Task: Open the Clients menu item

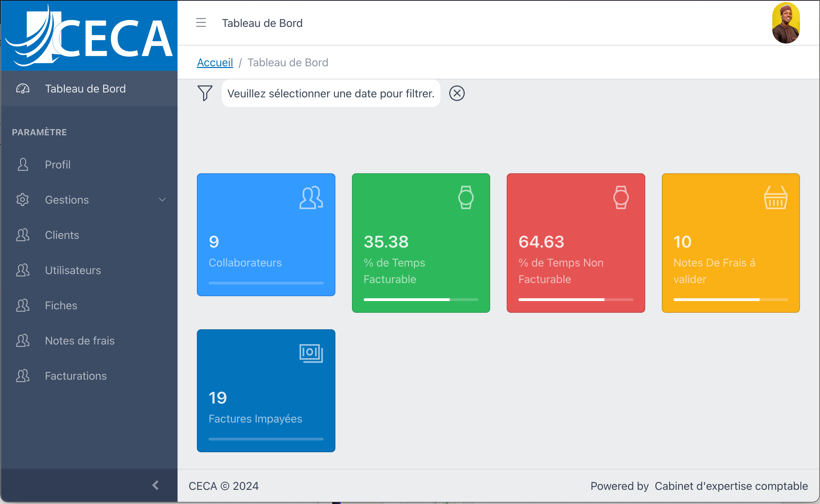Action: tap(62, 235)
